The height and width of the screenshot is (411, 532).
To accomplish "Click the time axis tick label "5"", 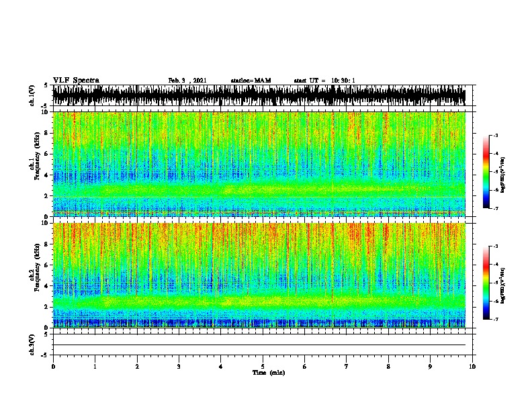I will [263, 367].
